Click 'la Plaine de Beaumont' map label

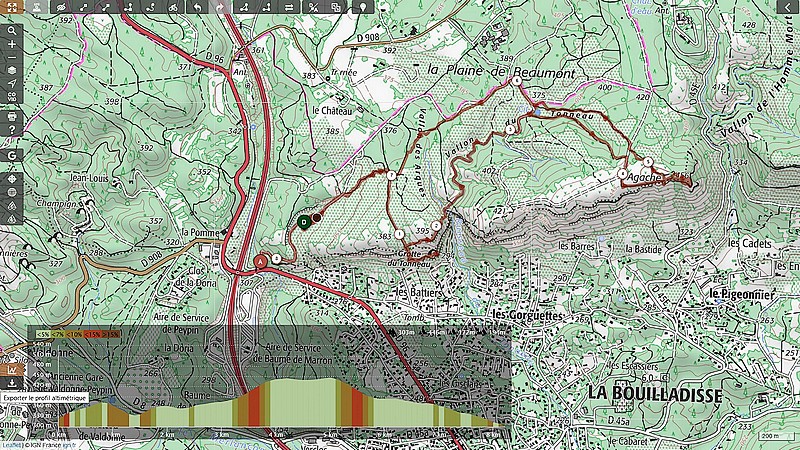[x=502, y=71]
